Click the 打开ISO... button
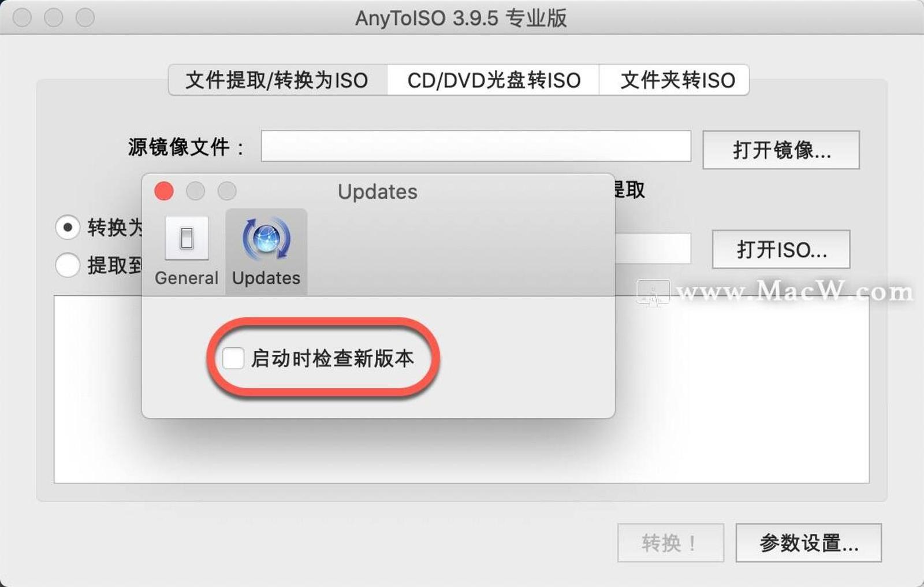Screen dimensions: 924x587 [x=781, y=249]
